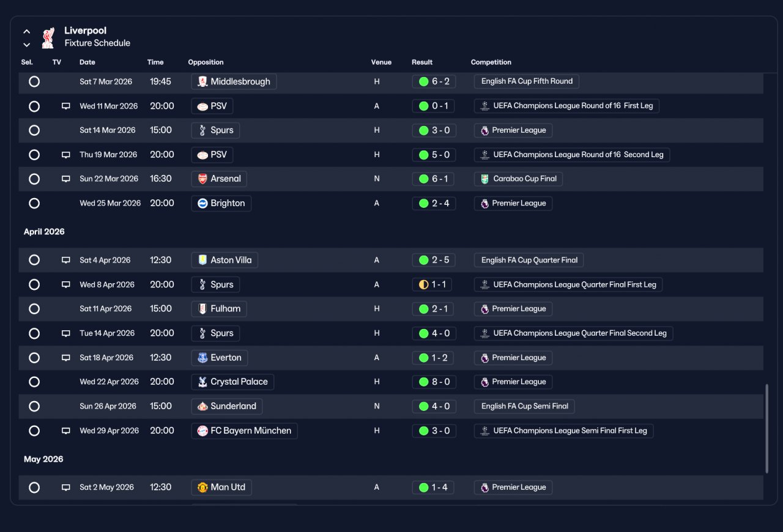Screen dimensions: 783x532
Task: Click the Man Utd club badge
Action: (x=202, y=487)
